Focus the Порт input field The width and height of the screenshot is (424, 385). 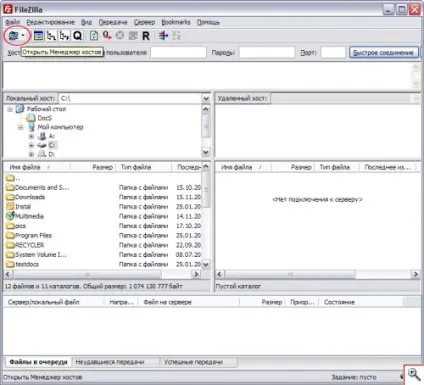333,52
